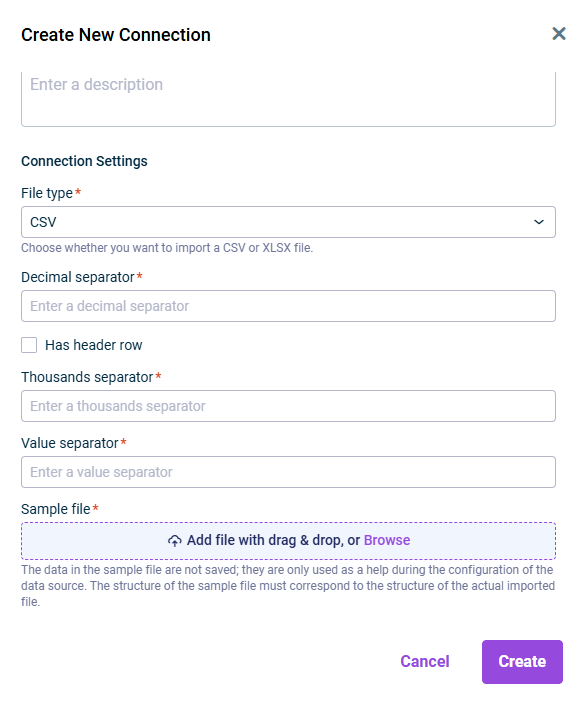The image size is (581, 711).
Task: Click the sample file drag & drop zone
Action: (288, 541)
